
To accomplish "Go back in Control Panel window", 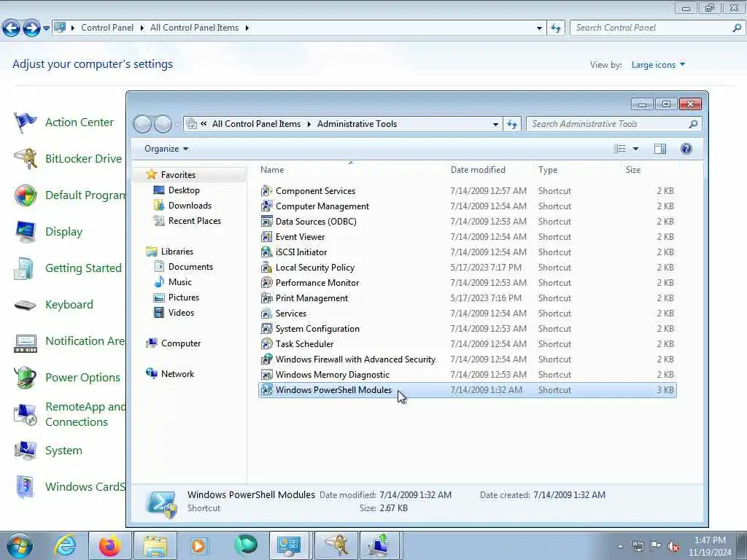I will pos(11,28).
